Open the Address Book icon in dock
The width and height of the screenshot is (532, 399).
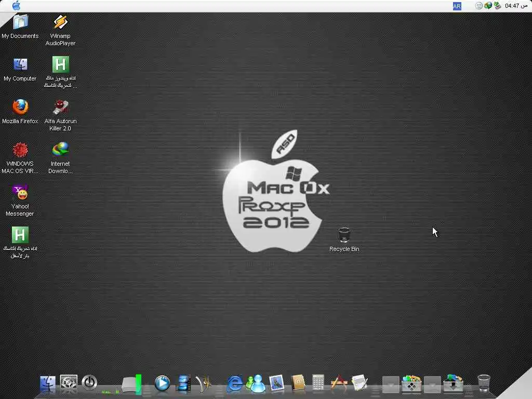click(x=298, y=383)
